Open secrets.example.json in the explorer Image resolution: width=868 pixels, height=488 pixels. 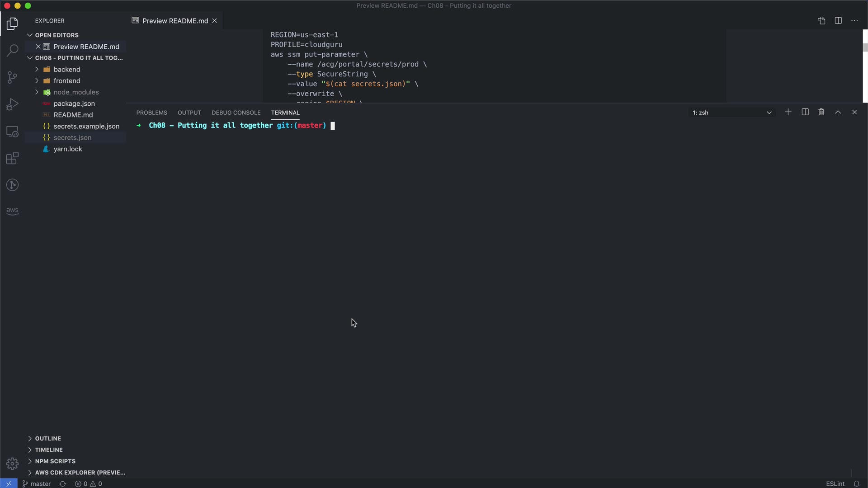coord(86,126)
